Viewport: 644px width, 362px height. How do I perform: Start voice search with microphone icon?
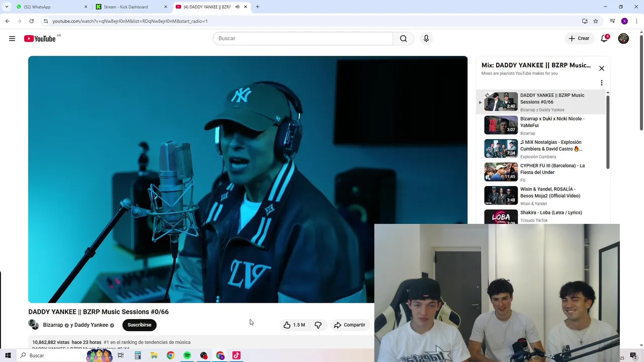426,39
